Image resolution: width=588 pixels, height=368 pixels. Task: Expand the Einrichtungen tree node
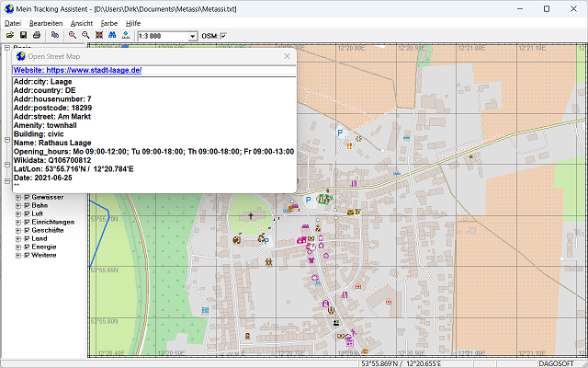click(x=18, y=222)
